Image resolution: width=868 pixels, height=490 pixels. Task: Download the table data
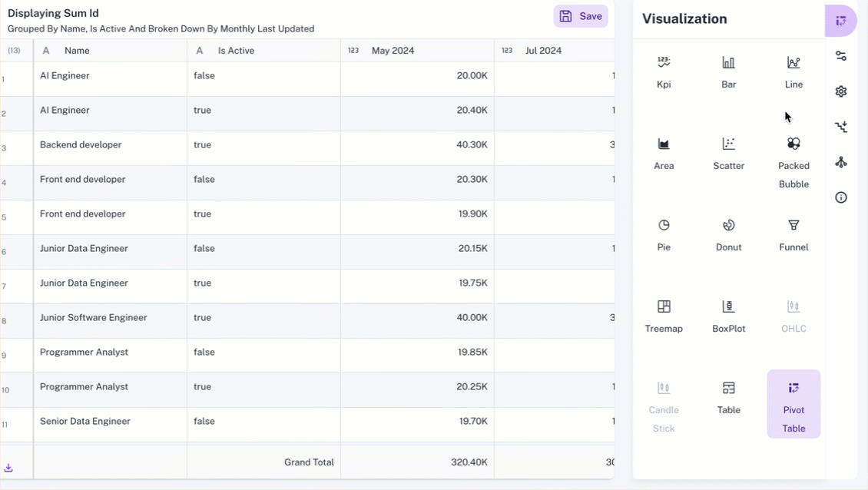(8, 468)
